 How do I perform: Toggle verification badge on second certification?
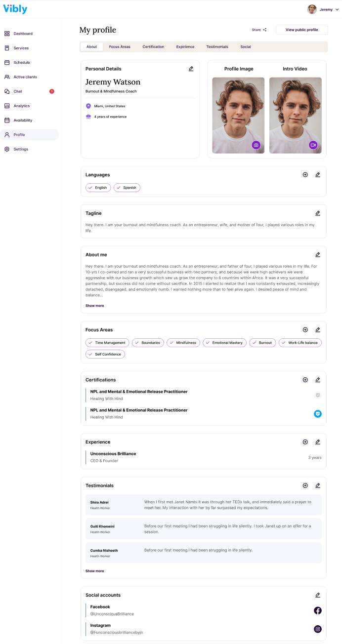point(318,413)
